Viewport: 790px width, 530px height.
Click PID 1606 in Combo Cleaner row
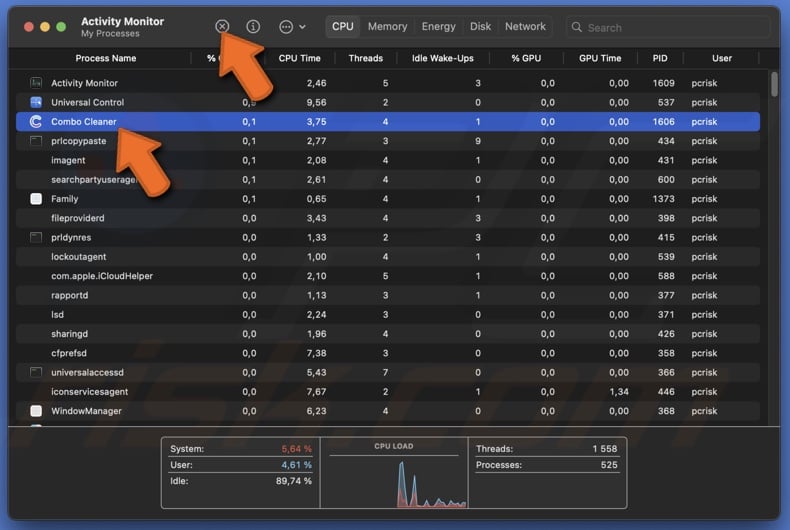tap(663, 121)
